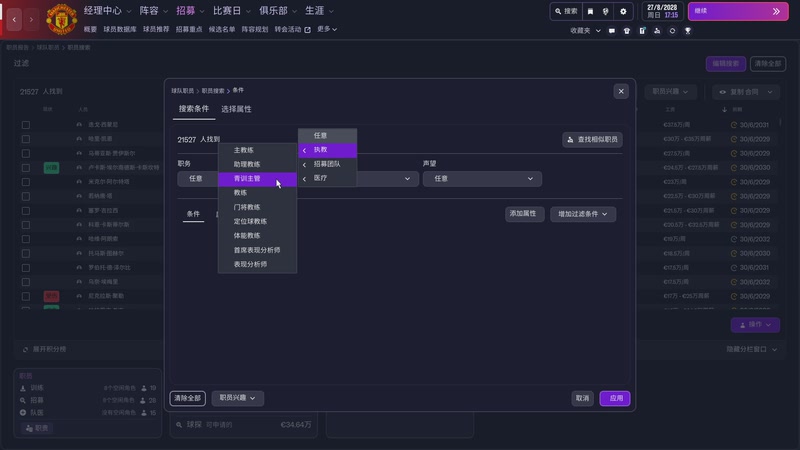Click the 招募 magnifier icon in 职员 panel
The width and height of the screenshot is (800, 450).
pos(23,400)
